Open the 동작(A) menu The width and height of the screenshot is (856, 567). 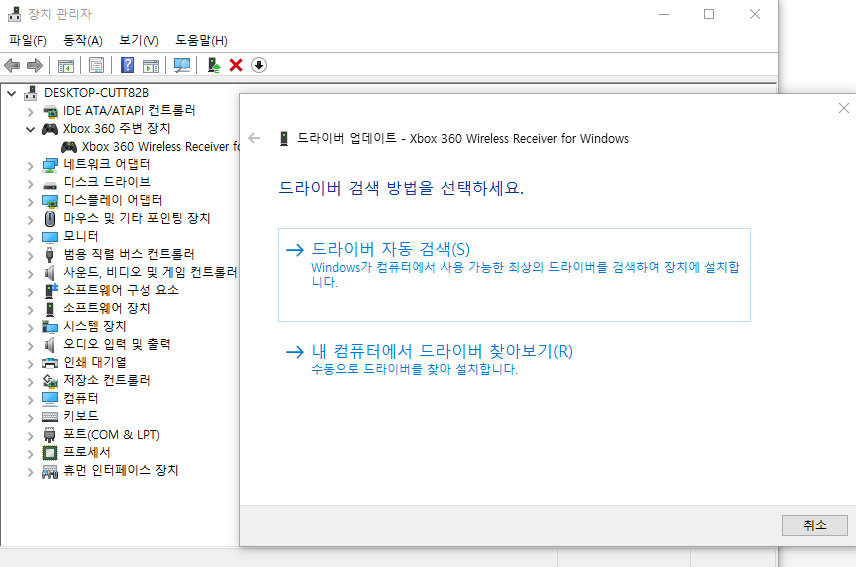click(x=82, y=40)
